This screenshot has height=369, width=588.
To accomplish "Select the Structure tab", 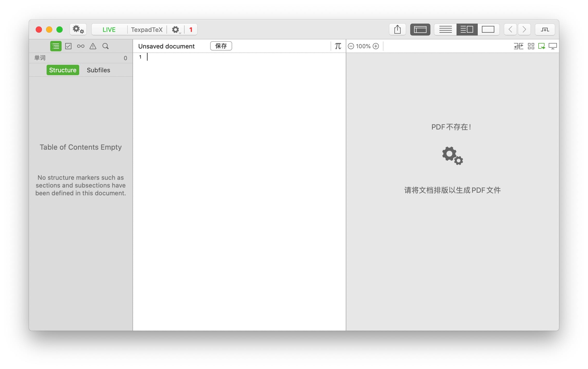I will click(63, 70).
